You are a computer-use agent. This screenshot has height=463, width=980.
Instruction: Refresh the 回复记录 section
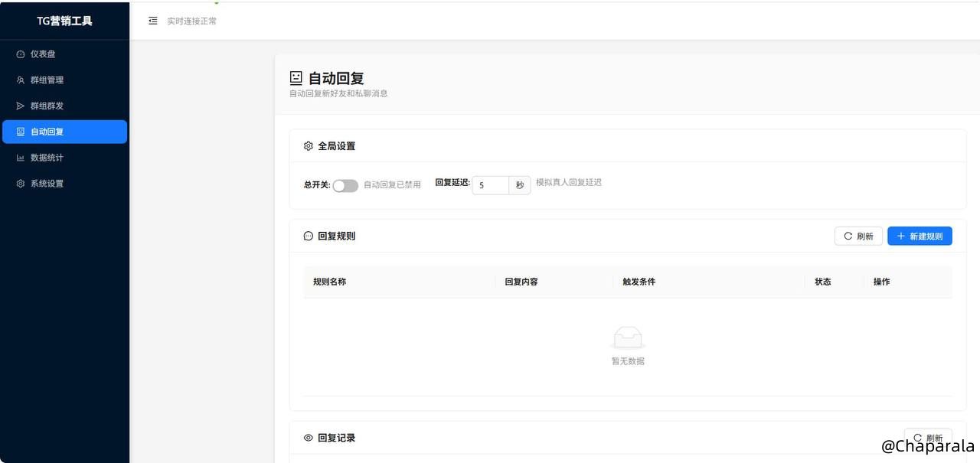click(928, 438)
